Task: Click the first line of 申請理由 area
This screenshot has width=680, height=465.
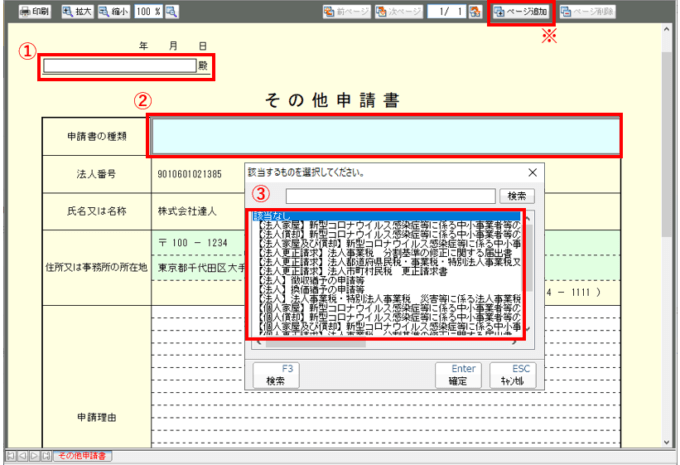Action: (x=386, y=313)
